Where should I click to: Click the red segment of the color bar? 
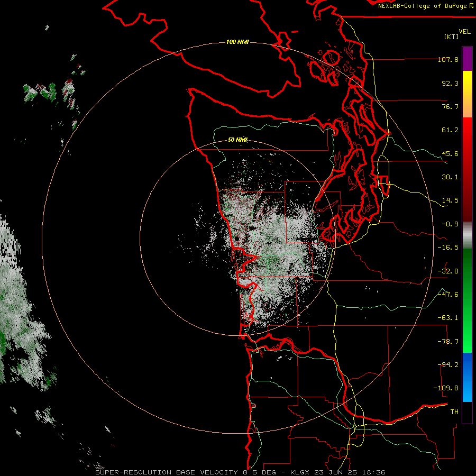pyautogui.click(x=467, y=169)
